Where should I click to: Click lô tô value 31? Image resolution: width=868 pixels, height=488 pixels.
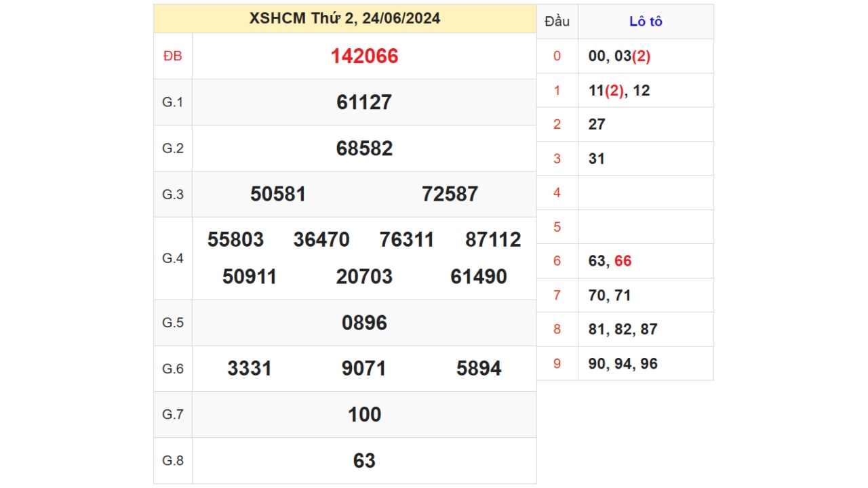point(597,159)
